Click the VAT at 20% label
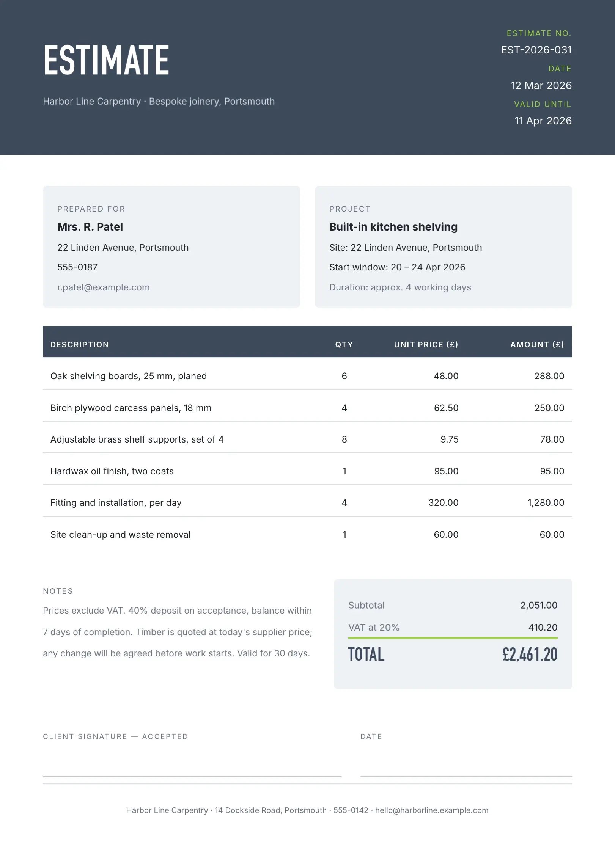Screen dimensions: 615x868 pyautogui.click(x=374, y=628)
